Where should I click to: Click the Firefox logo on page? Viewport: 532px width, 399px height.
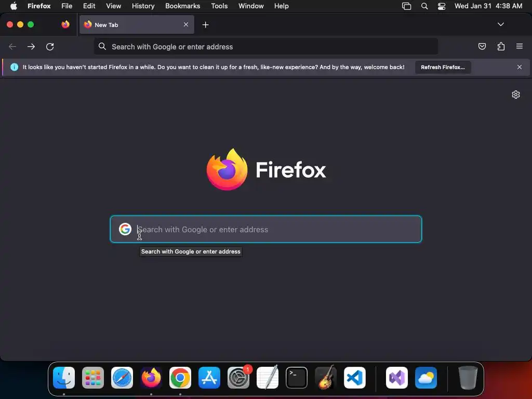227,169
